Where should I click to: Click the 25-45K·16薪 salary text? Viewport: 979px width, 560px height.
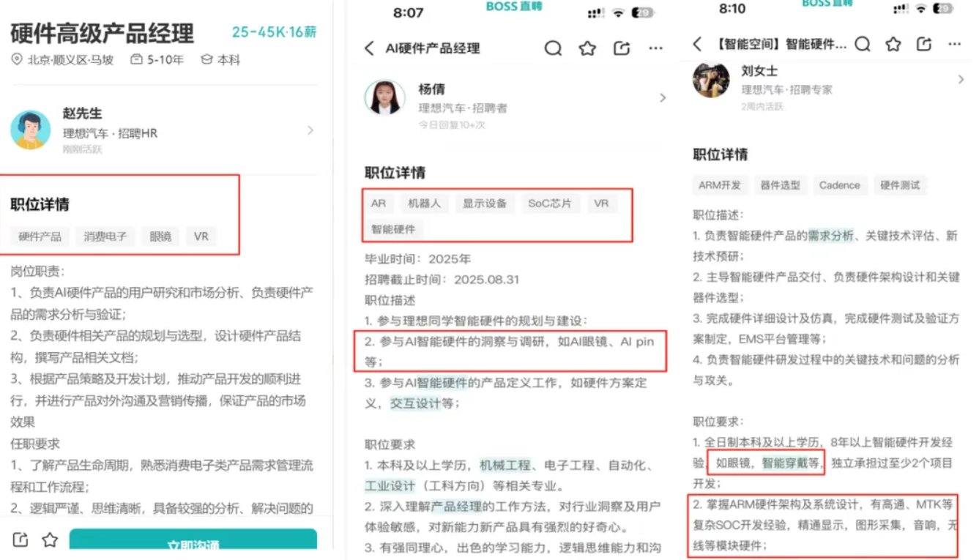(x=275, y=32)
